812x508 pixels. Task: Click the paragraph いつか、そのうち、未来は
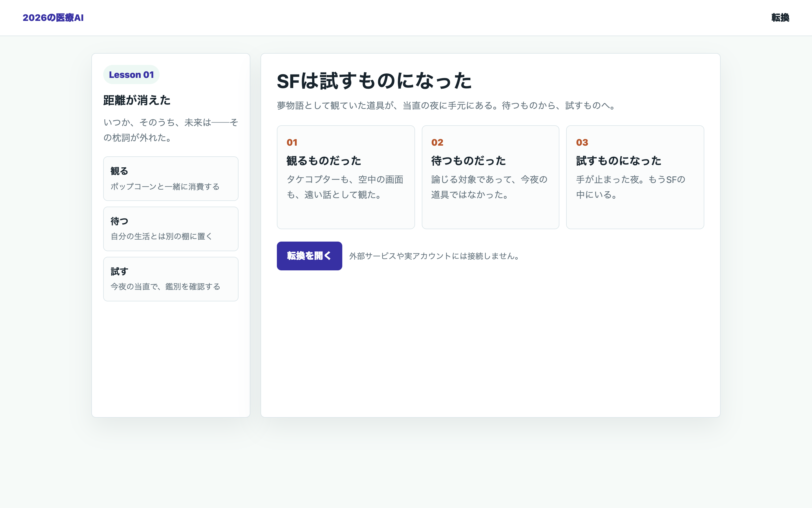(x=171, y=130)
